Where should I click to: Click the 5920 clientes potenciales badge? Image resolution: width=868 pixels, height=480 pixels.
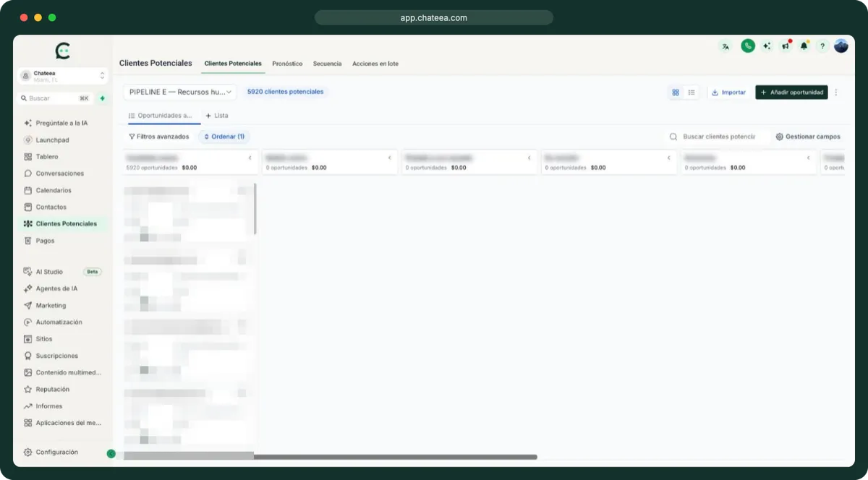pyautogui.click(x=285, y=92)
